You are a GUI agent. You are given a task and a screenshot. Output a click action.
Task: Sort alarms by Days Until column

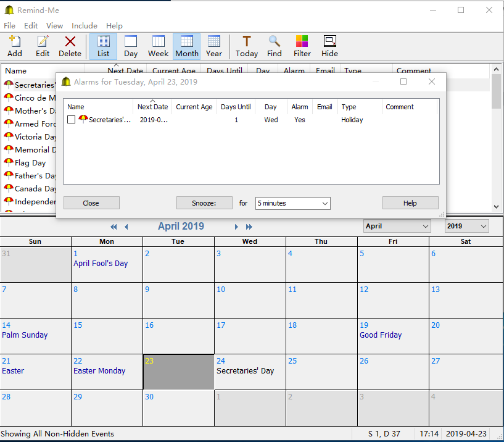(236, 107)
